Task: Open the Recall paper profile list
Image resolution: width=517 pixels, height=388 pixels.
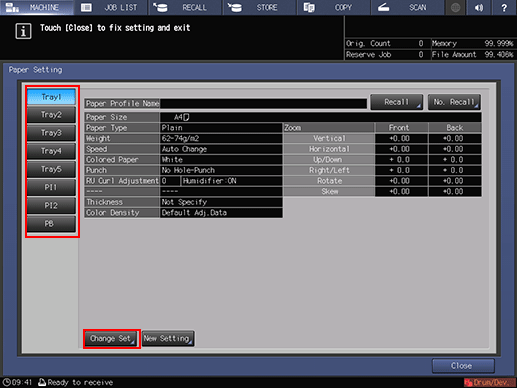Action: click(x=397, y=102)
